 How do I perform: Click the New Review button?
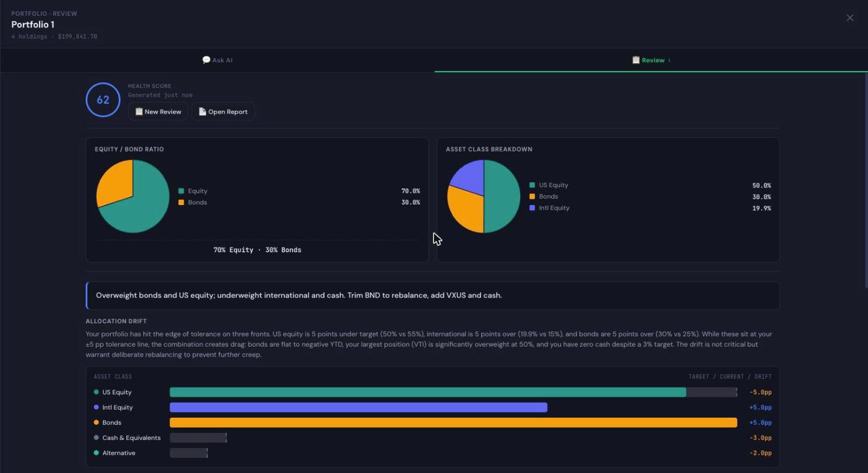click(158, 112)
